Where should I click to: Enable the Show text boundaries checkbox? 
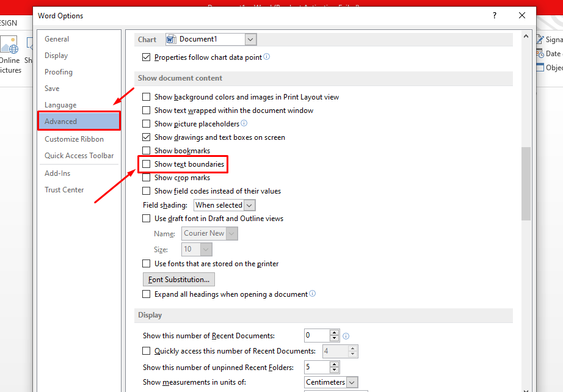pos(146,164)
